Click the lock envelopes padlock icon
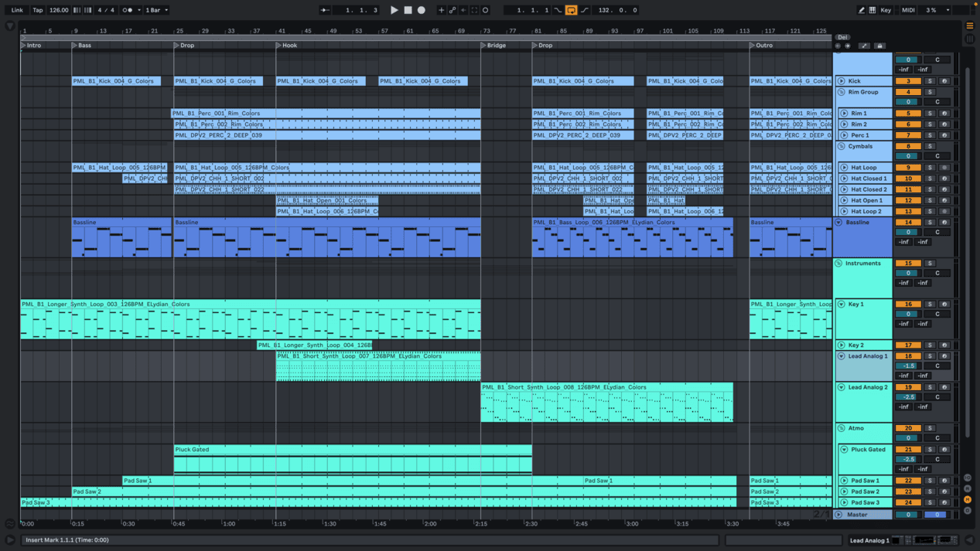 (879, 46)
